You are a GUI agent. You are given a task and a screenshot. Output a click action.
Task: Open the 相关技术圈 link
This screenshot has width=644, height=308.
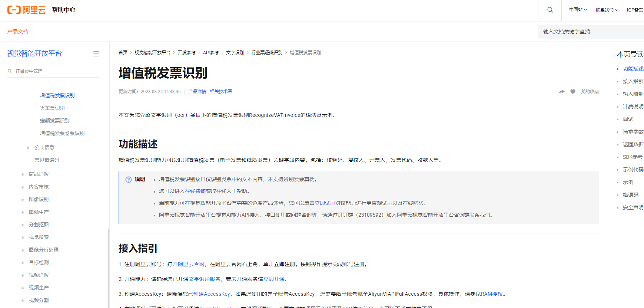(x=221, y=92)
